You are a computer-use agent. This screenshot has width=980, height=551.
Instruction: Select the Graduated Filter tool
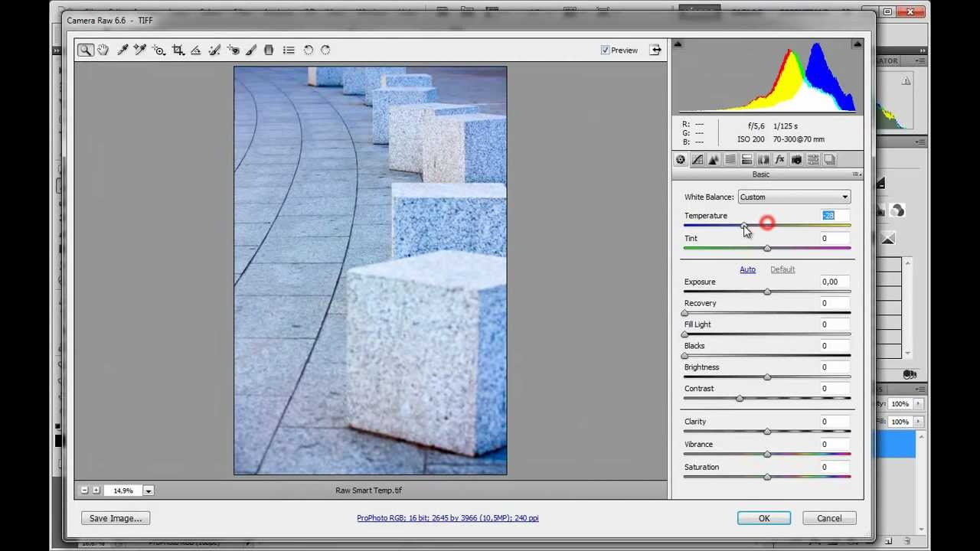269,50
